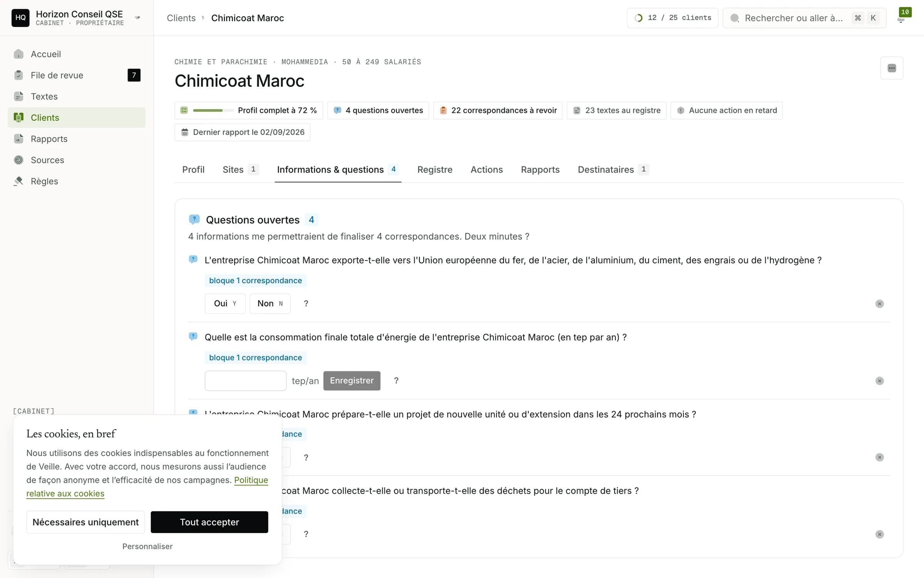Switch to the Profil tab
Viewport: 924px width, 578px height.
coord(193,170)
